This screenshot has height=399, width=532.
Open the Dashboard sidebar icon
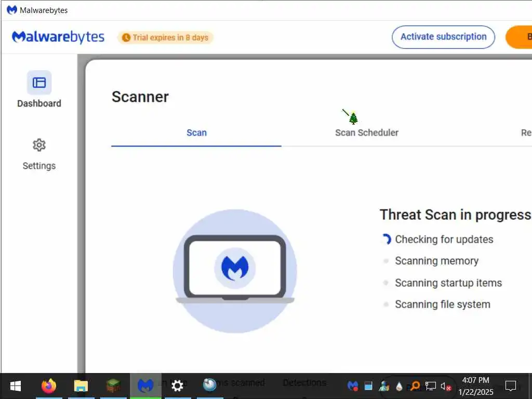coord(39,83)
